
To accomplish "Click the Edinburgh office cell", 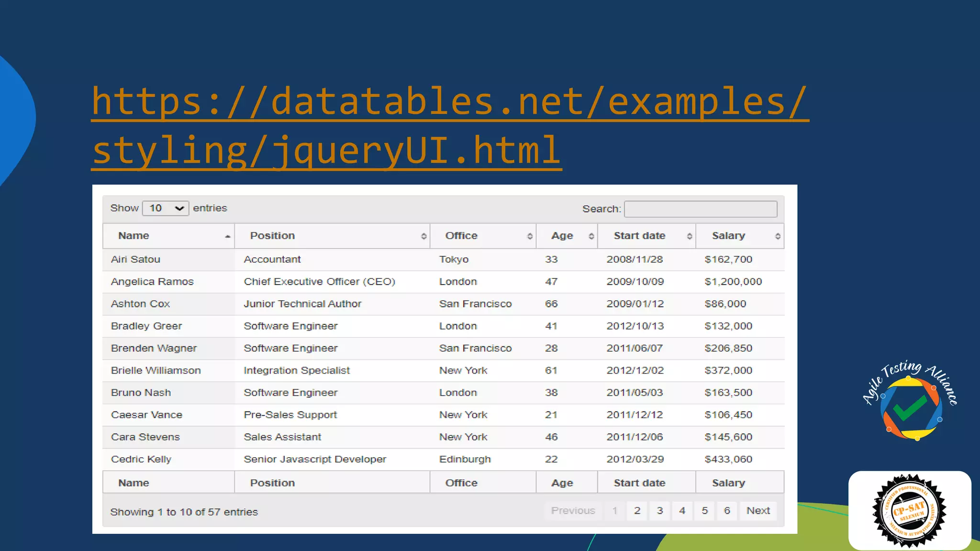I will [483, 459].
